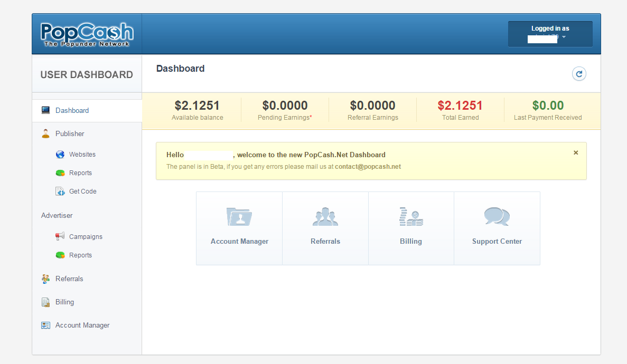627x364 pixels.
Task: Click the contact@popcash.net email link
Action: pyautogui.click(x=368, y=167)
